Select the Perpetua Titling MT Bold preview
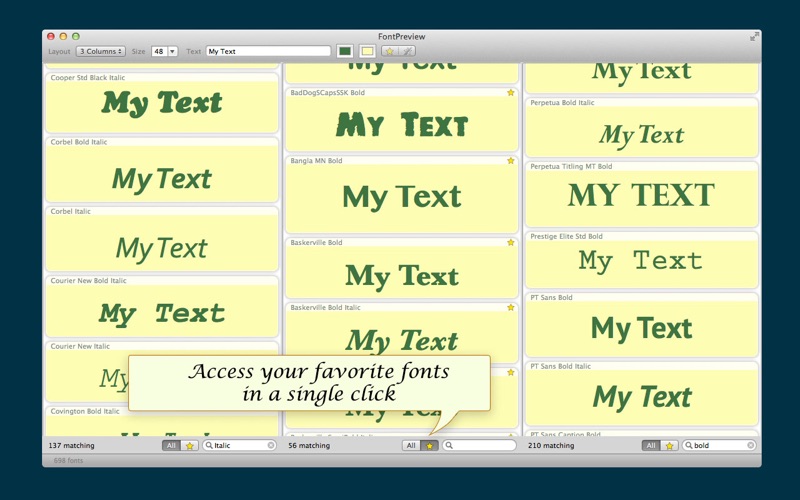The height and width of the screenshot is (500, 800). pyautogui.click(x=641, y=195)
